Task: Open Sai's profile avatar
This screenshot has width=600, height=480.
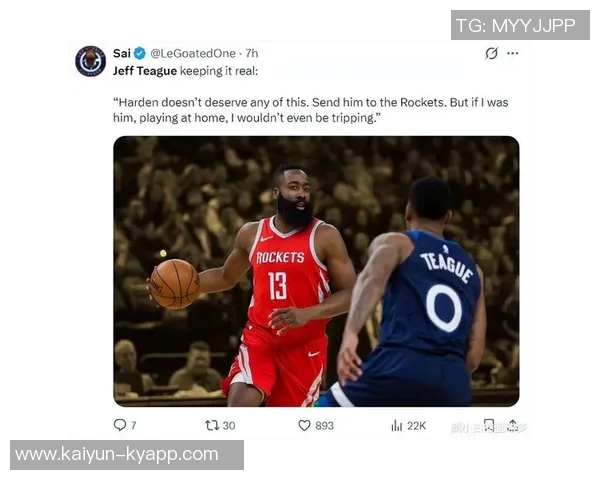Action: tap(91, 61)
